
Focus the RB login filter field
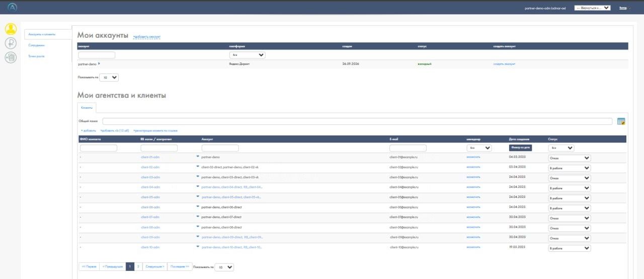coord(159,148)
